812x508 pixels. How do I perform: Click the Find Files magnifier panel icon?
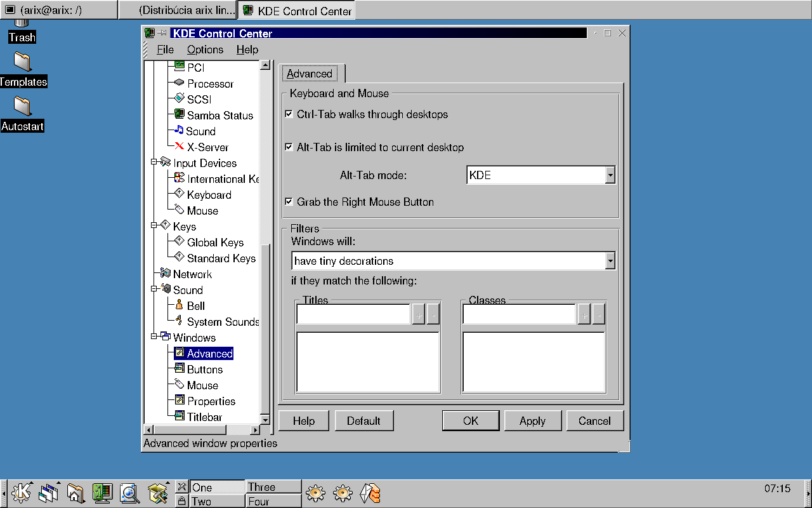129,493
